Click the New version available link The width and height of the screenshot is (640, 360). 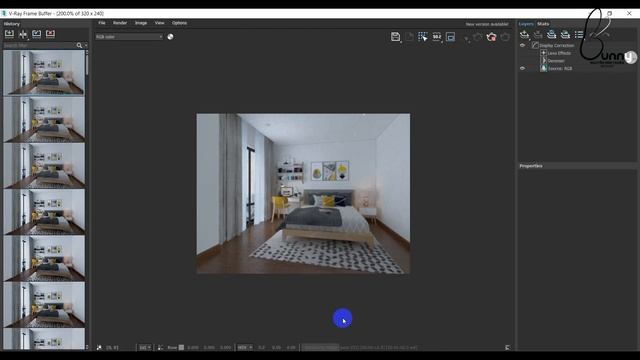click(487, 24)
